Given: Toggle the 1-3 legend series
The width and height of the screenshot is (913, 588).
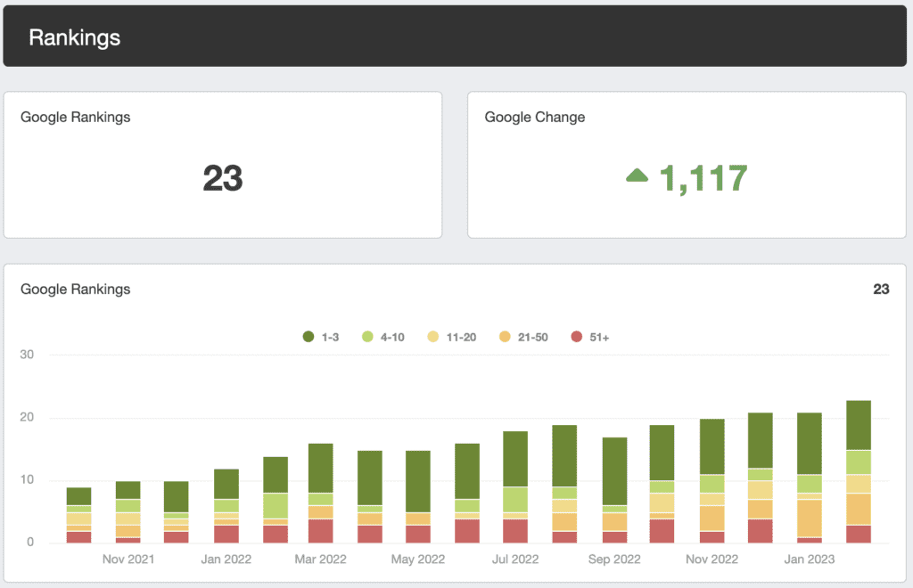Looking at the screenshot, I should (x=321, y=338).
